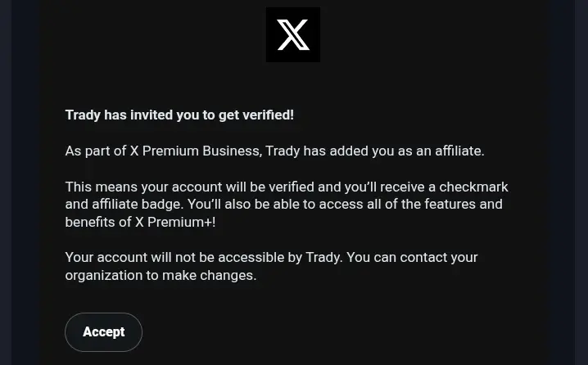This screenshot has height=365, width=588.
Task: Click "added you as an affiliate" text
Action: 409,151
